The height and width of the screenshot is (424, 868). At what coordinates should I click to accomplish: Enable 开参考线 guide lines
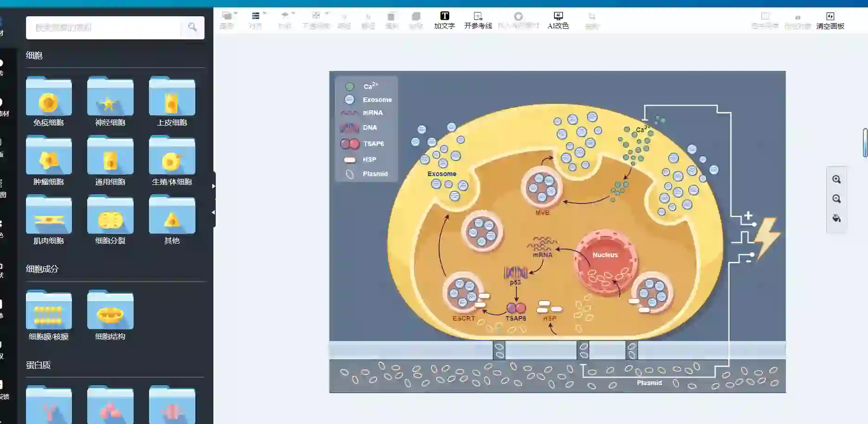(x=478, y=21)
